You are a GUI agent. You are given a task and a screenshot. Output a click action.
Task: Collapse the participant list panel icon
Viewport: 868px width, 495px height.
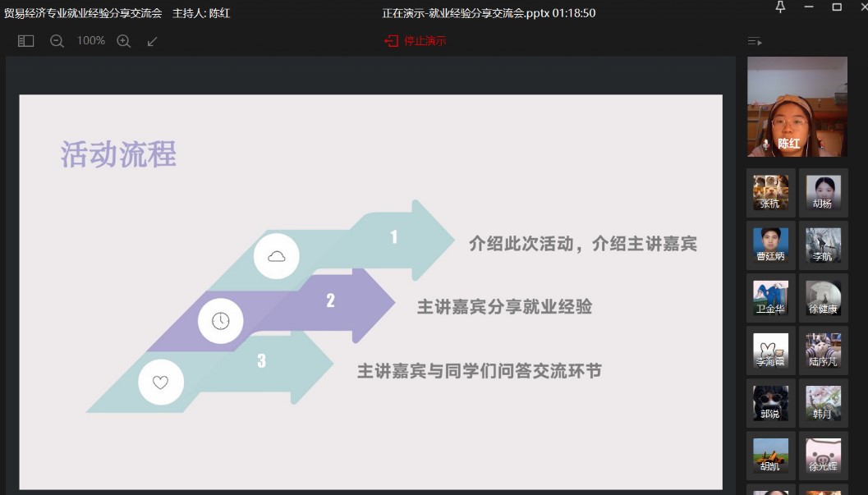755,41
